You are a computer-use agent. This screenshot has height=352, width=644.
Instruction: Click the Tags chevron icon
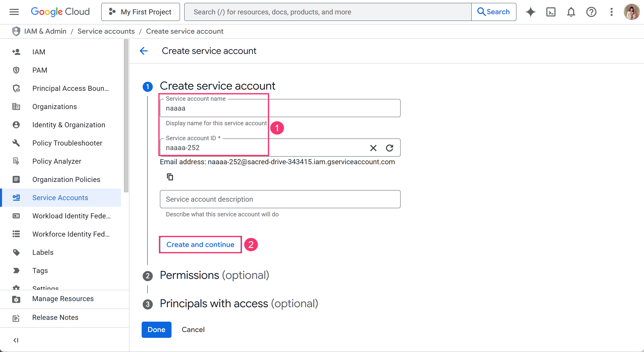tap(16, 271)
